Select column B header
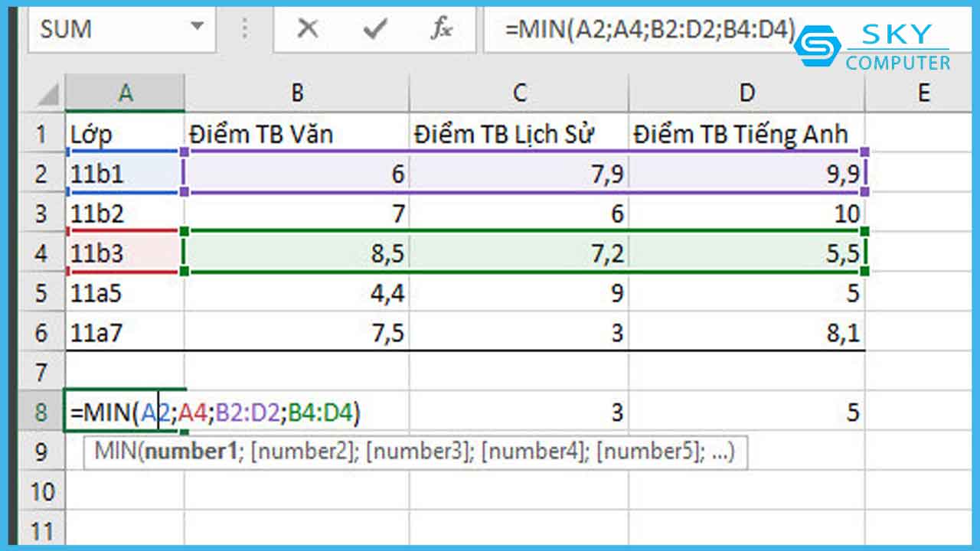Viewport: 980px width, 551px height. 297,93
